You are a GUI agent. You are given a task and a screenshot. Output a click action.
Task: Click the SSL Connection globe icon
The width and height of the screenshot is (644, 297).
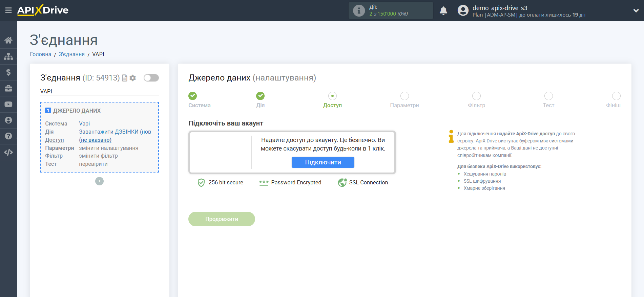click(x=342, y=183)
